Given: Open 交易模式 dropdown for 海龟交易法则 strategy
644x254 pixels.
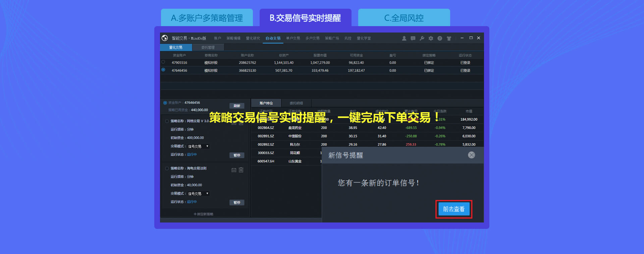Looking at the screenshot, I should tap(198, 194).
